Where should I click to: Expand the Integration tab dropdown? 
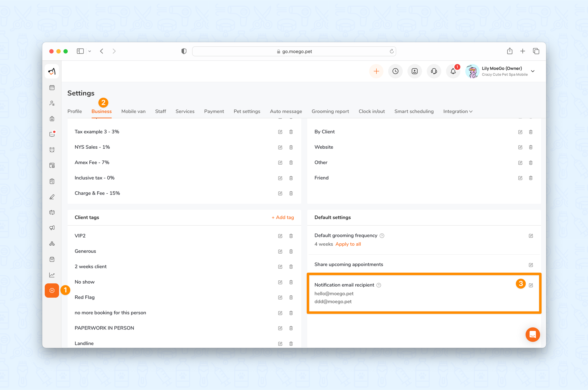[458, 111]
